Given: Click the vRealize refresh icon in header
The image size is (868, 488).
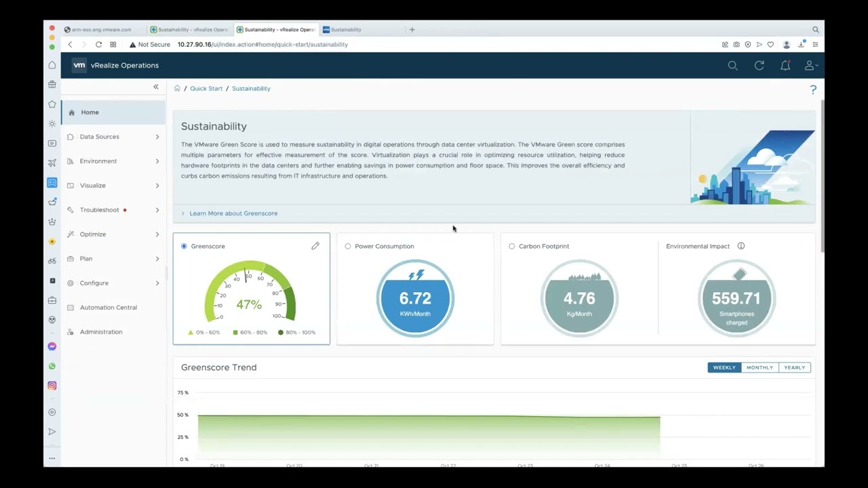Looking at the screenshot, I should (x=759, y=66).
